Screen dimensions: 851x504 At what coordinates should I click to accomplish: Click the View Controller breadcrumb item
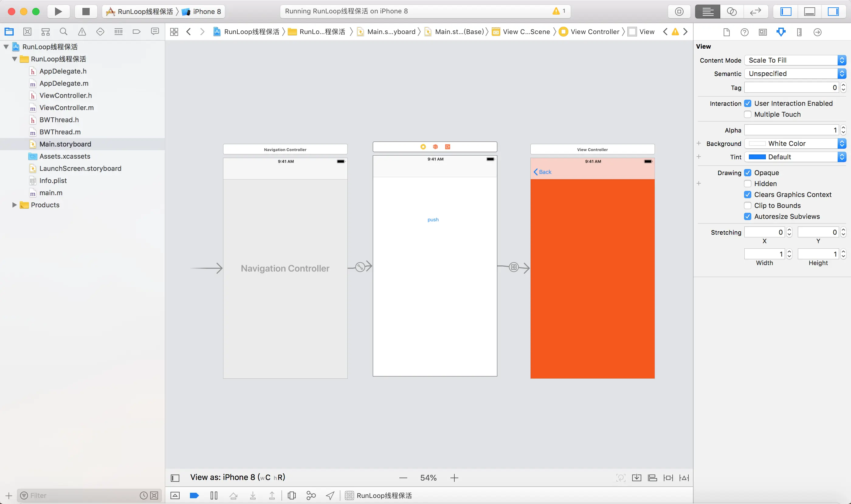594,32
